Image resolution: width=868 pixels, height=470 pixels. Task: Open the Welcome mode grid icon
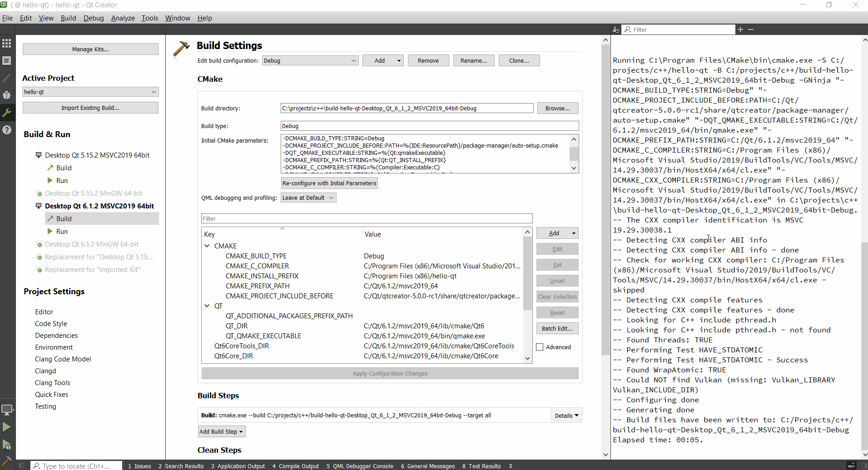(7, 44)
